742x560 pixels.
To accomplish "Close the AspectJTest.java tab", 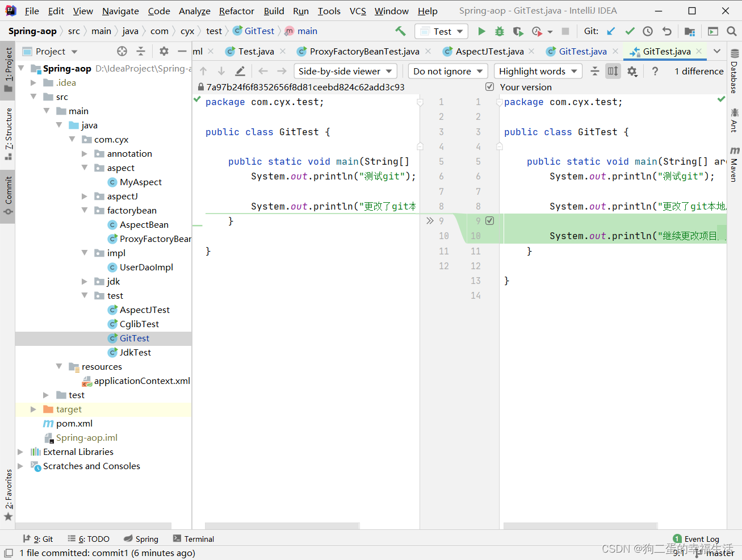I will click(531, 51).
